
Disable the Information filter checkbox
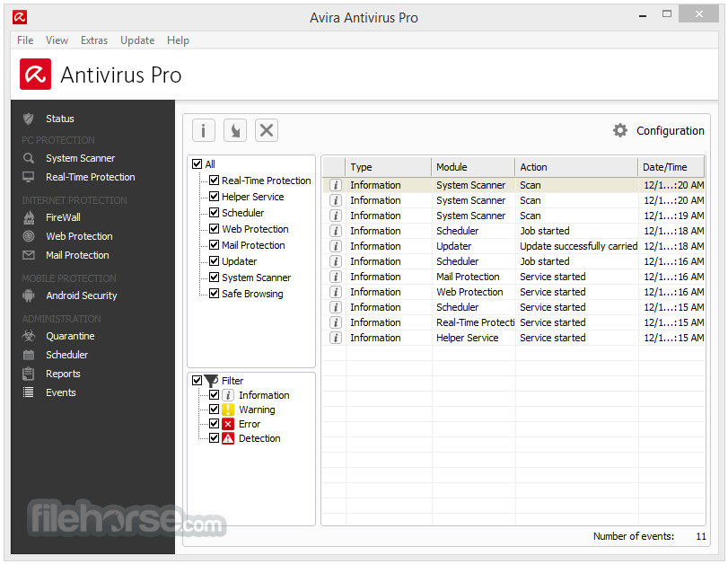coord(214,395)
